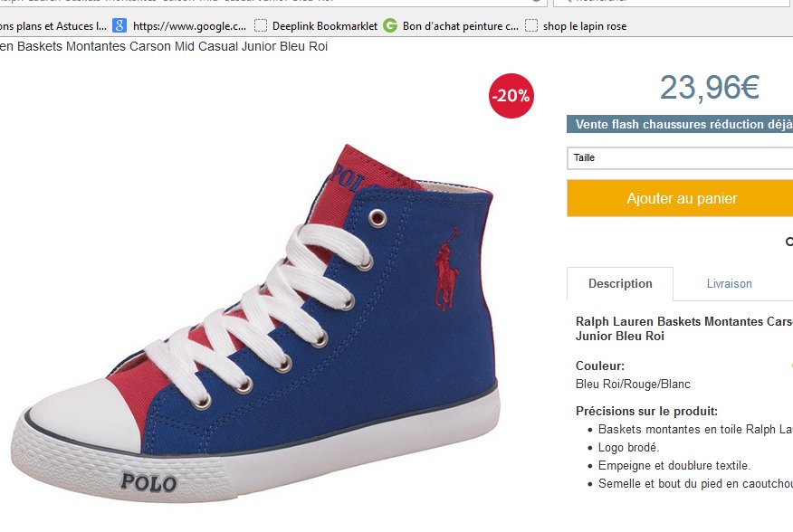Open the Livraison tab

[729, 284]
